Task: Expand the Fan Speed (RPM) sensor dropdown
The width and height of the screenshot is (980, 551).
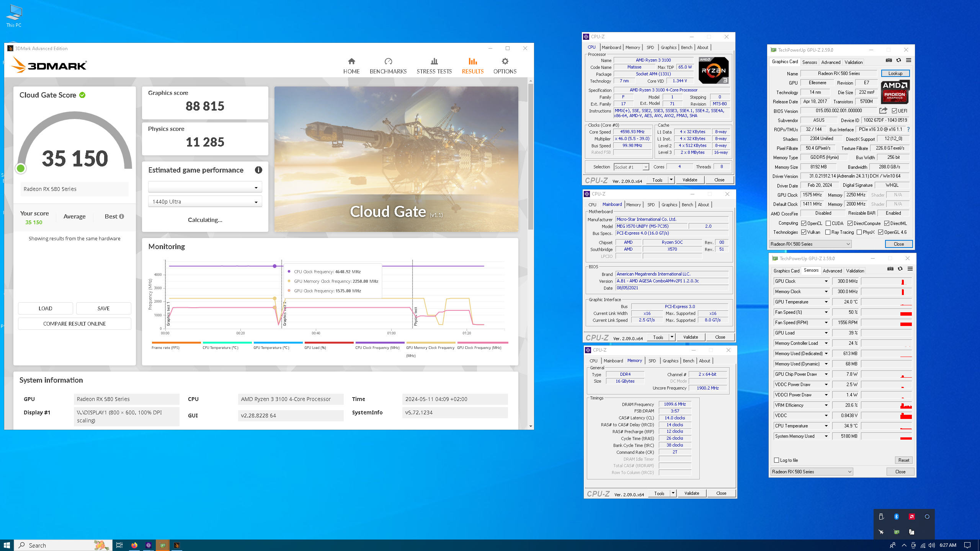Action: (826, 323)
